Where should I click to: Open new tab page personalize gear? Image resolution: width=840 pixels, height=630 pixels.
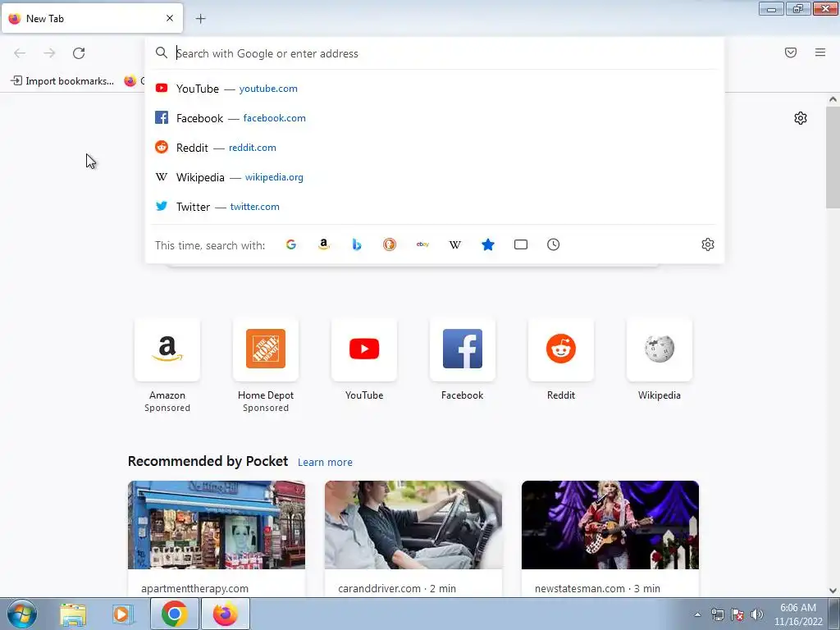pos(801,118)
